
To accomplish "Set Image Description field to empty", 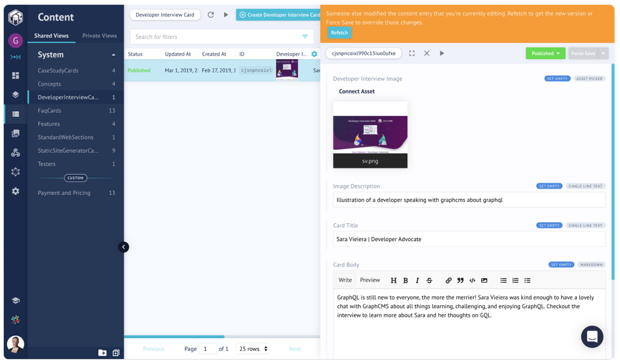I will click(x=549, y=186).
